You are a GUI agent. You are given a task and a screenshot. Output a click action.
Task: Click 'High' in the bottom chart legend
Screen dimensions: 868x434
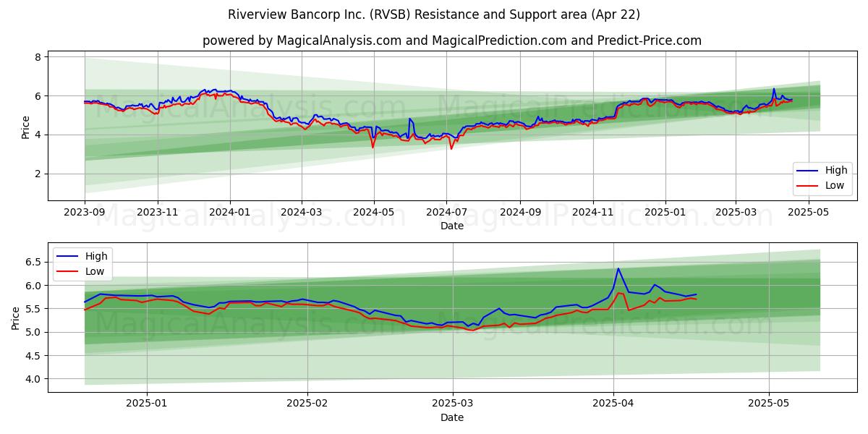click(96, 256)
